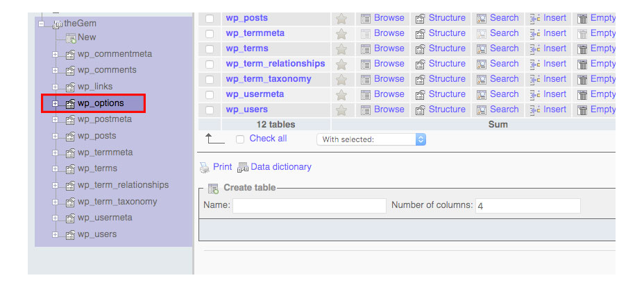Expand the wp_options tree node
644x287 pixels.
pyautogui.click(x=56, y=104)
